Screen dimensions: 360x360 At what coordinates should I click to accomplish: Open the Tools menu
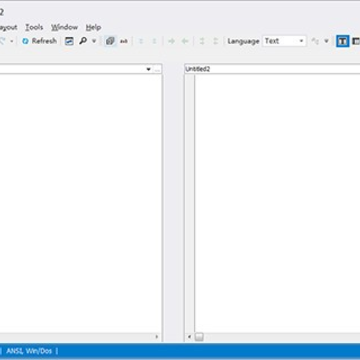(x=34, y=27)
